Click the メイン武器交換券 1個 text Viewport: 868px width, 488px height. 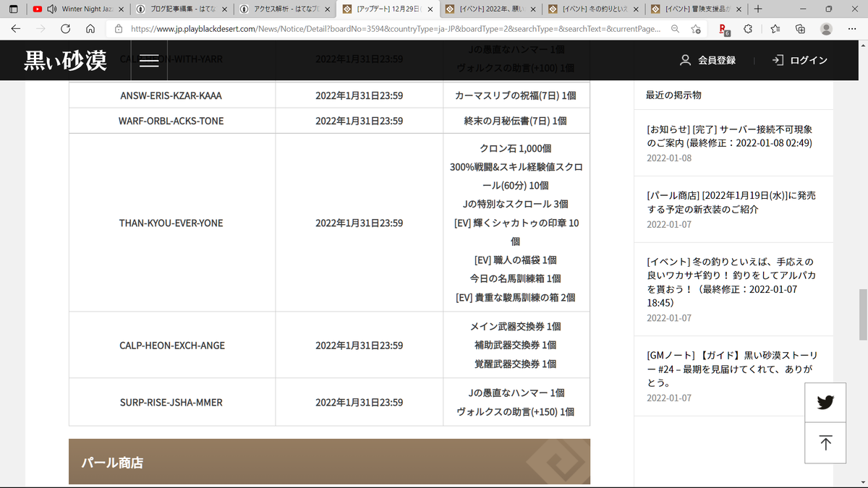(516, 327)
